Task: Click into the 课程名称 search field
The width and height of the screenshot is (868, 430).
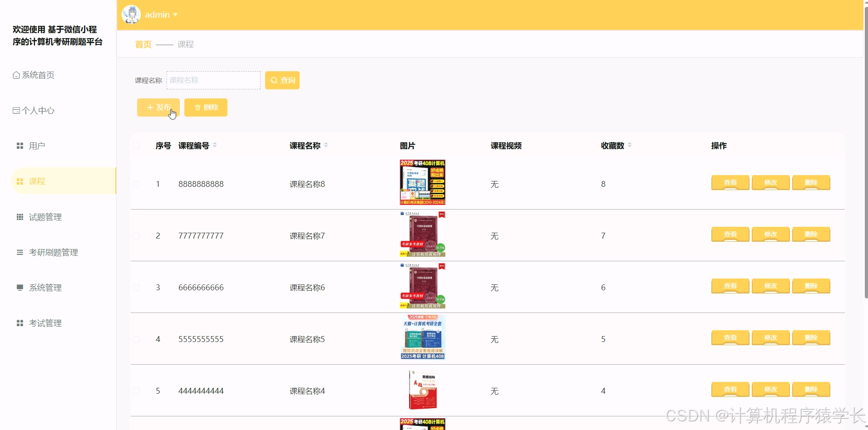Action: (213, 80)
